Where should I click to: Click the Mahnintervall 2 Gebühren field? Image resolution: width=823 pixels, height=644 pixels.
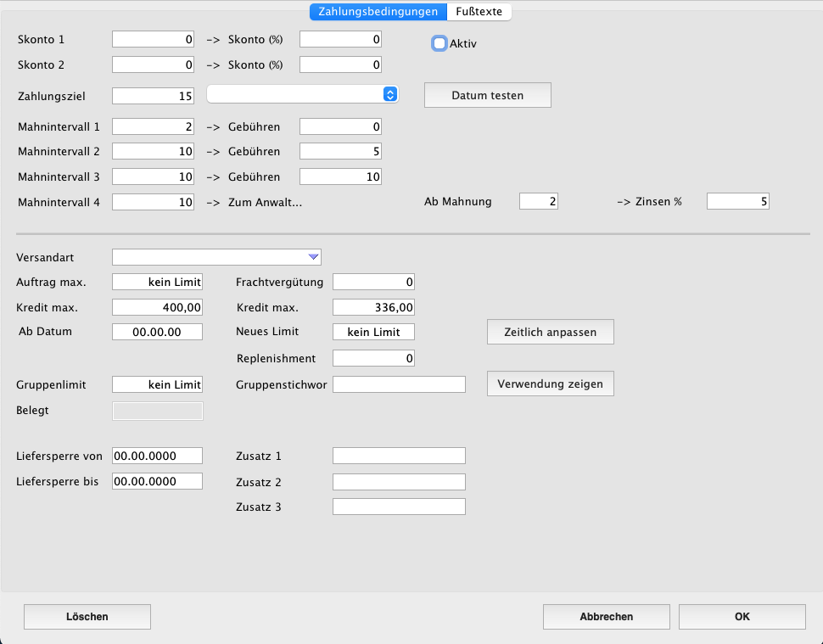pyautogui.click(x=340, y=152)
